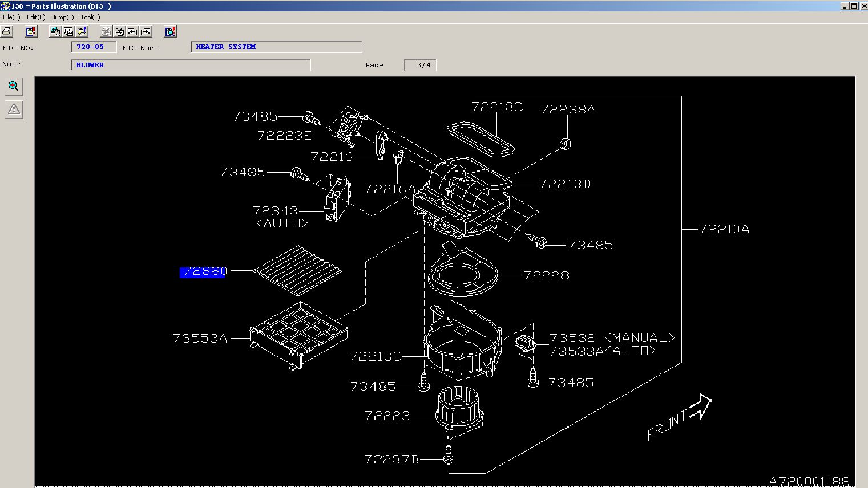
Task: Click the clipboard with magnifier search icon
Action: coord(170,31)
